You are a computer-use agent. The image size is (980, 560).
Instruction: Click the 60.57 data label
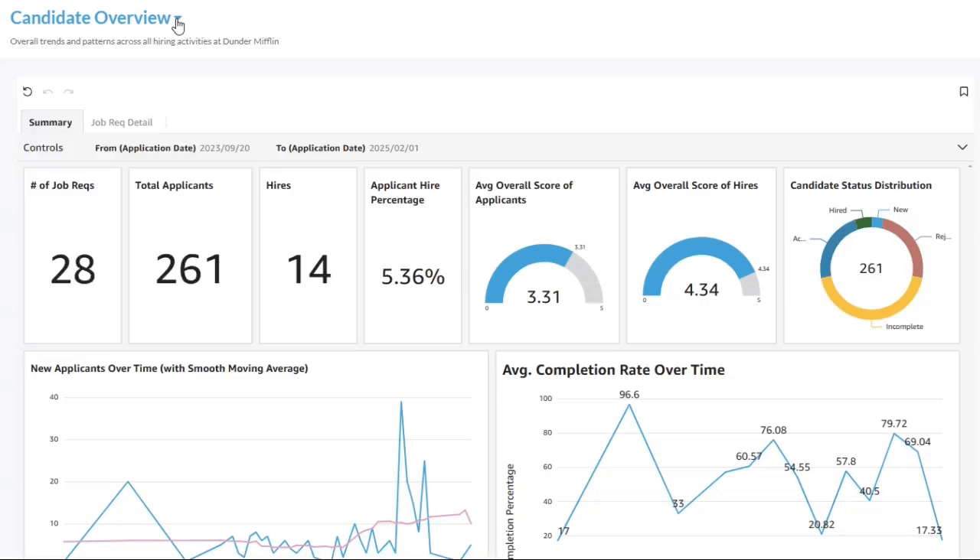(x=749, y=457)
